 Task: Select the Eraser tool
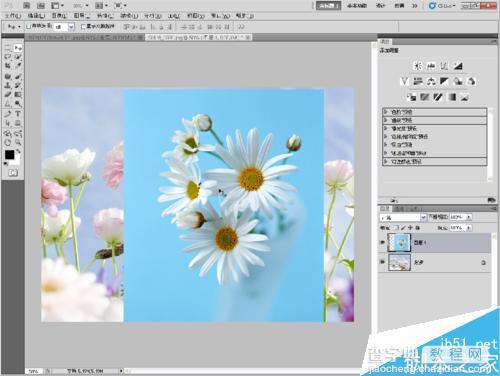tap(8, 95)
